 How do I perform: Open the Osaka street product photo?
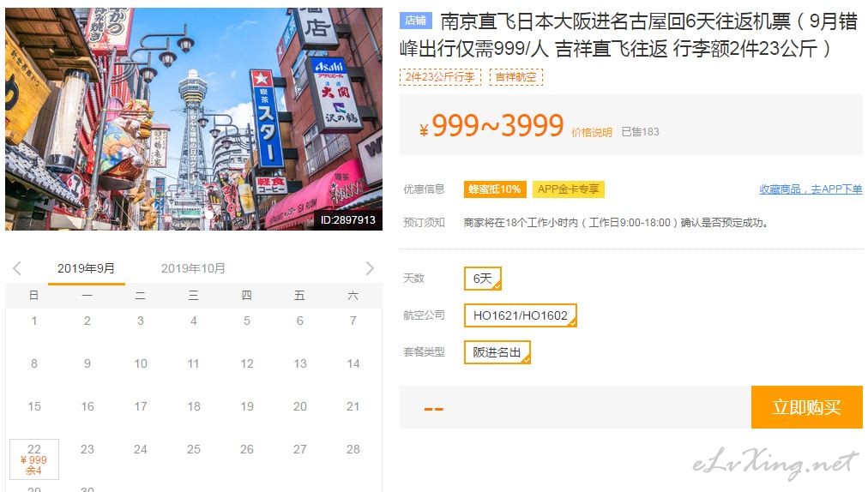coord(194,118)
